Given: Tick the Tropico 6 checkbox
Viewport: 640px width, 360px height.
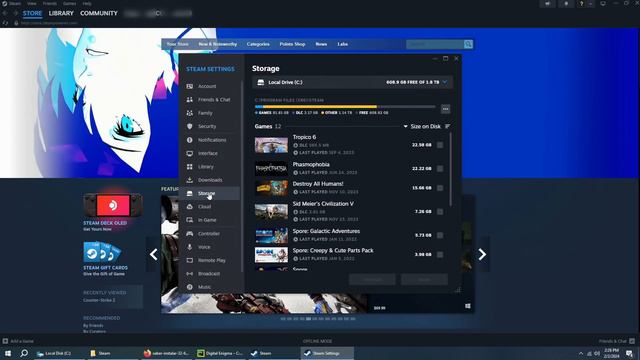Looking at the screenshot, I should 440,145.
